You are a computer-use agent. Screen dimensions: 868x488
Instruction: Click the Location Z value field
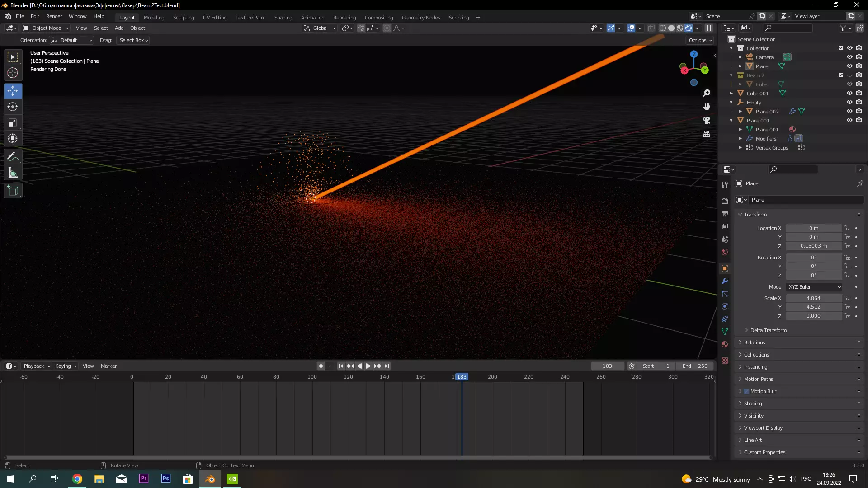tap(813, 246)
